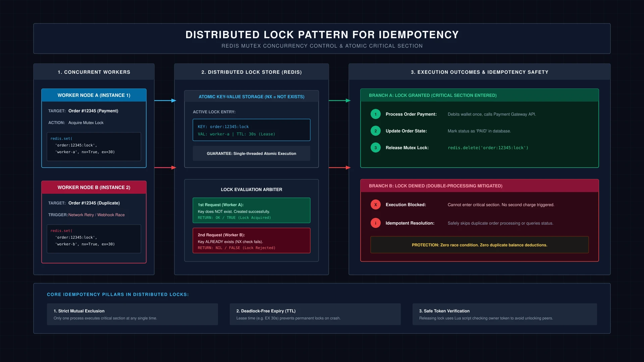Click 'Atomic Key-Value Storage (NX = Not Exists)' header
644x362 pixels.
252,97
